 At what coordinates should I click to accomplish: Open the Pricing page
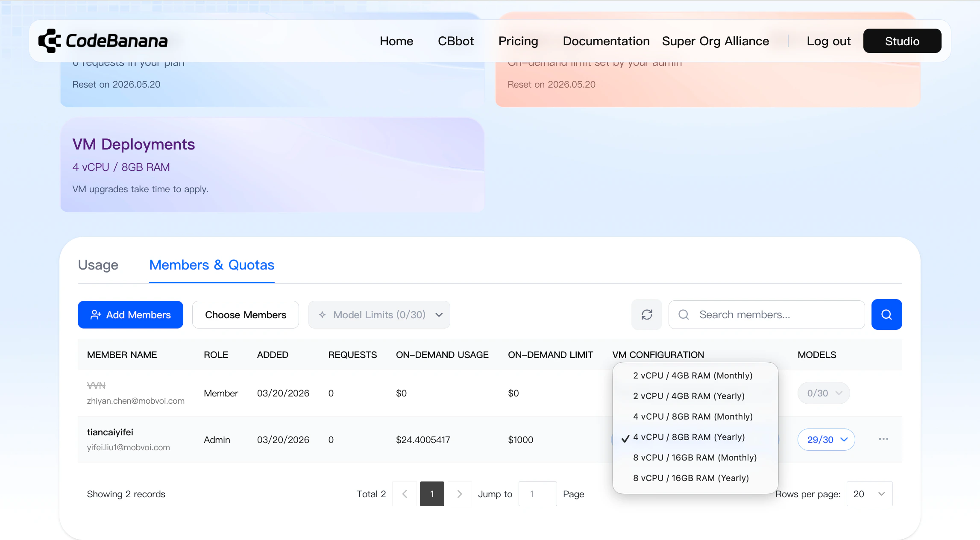point(518,41)
